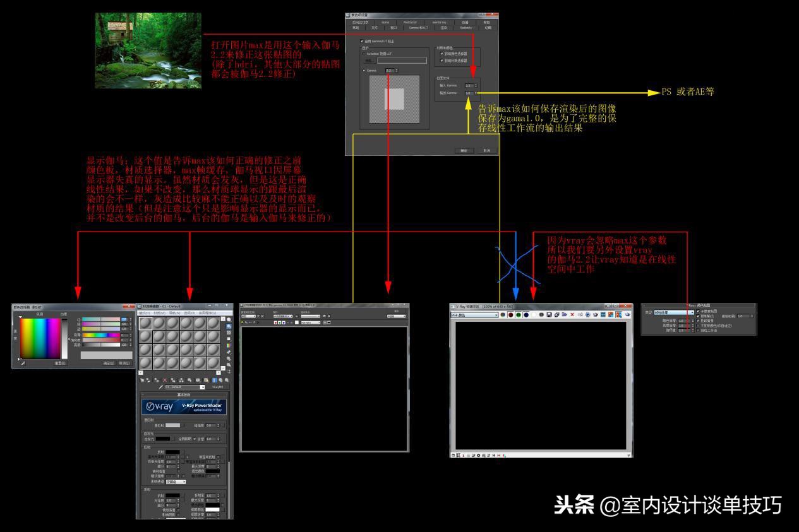Click the V-Ray PowerShader logo banner
799x532 pixels.
(x=184, y=406)
